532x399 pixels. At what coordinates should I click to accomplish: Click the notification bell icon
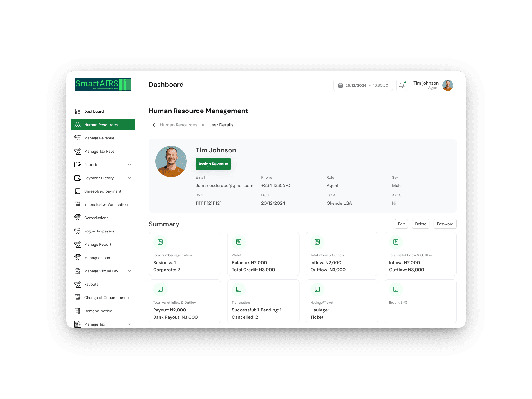(x=401, y=85)
